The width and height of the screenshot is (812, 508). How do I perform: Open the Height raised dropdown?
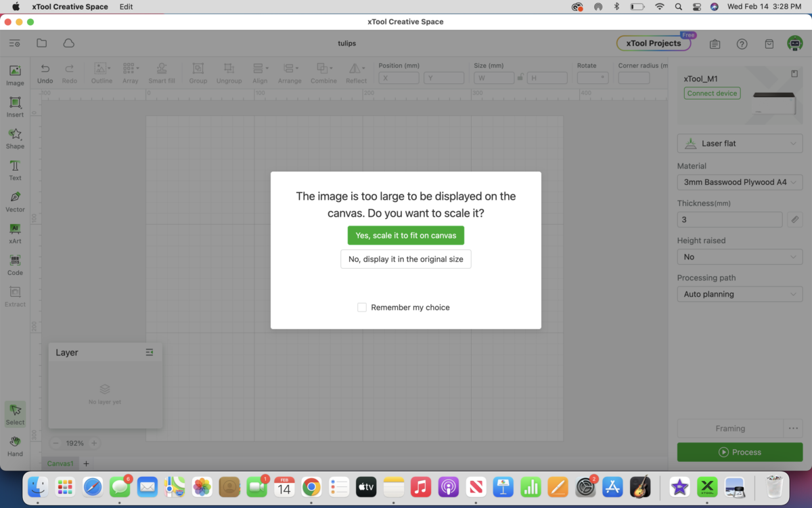(740, 257)
